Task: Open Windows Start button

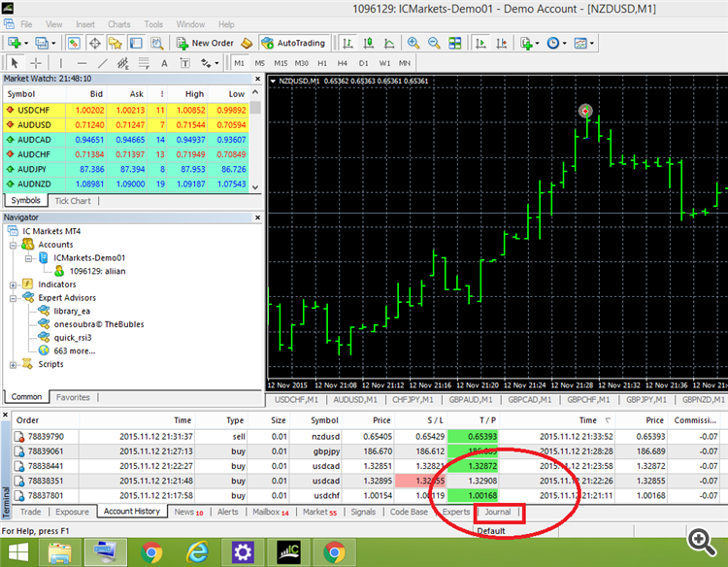Action: pyautogui.click(x=17, y=552)
